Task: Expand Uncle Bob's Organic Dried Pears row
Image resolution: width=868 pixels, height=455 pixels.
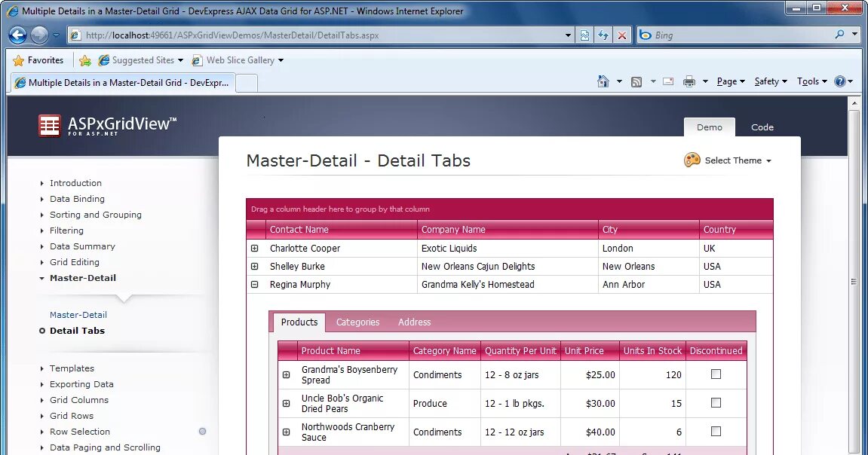Action: [287, 404]
